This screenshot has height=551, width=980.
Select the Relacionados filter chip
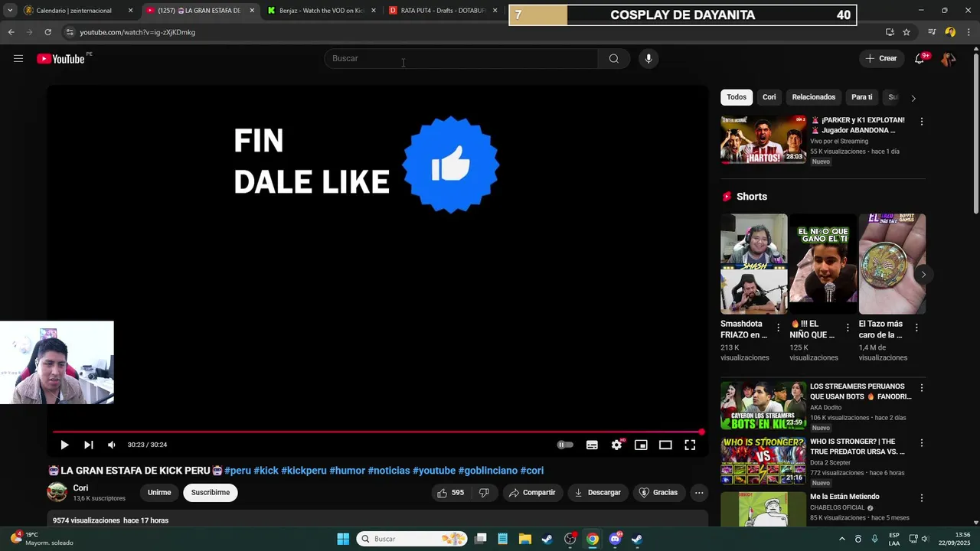[x=814, y=97]
